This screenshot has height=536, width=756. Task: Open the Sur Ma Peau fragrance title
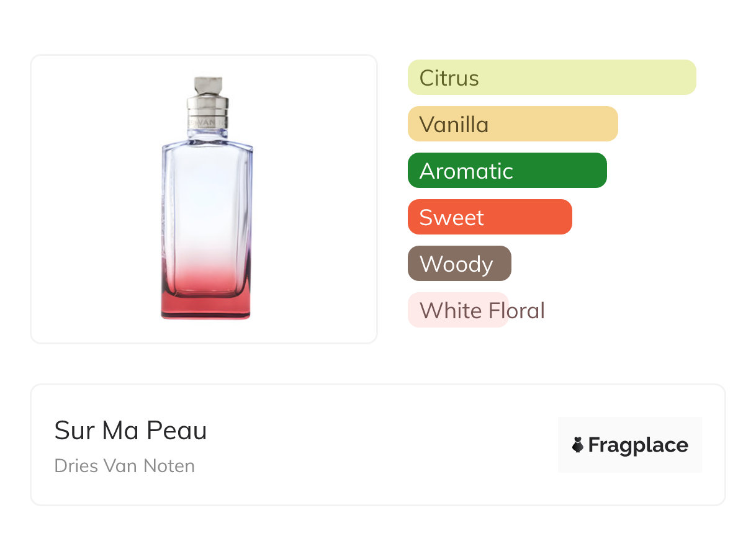tap(130, 431)
